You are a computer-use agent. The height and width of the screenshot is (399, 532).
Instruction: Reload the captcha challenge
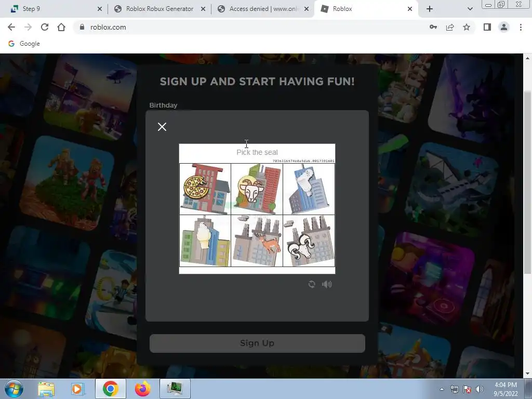312,284
